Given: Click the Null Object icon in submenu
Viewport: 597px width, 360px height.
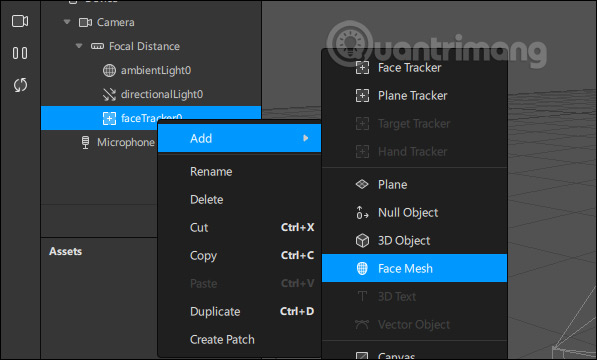Looking at the screenshot, I should (362, 213).
